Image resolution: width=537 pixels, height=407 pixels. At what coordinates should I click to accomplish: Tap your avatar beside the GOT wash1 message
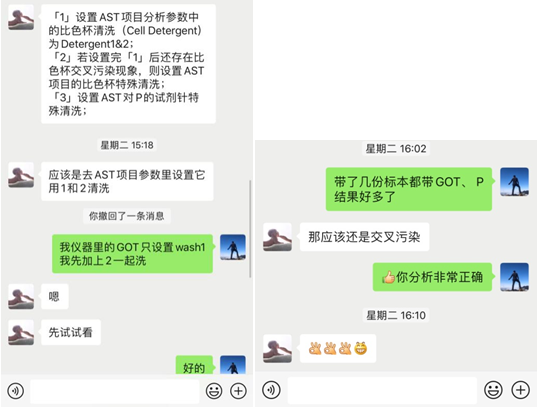coord(233,247)
